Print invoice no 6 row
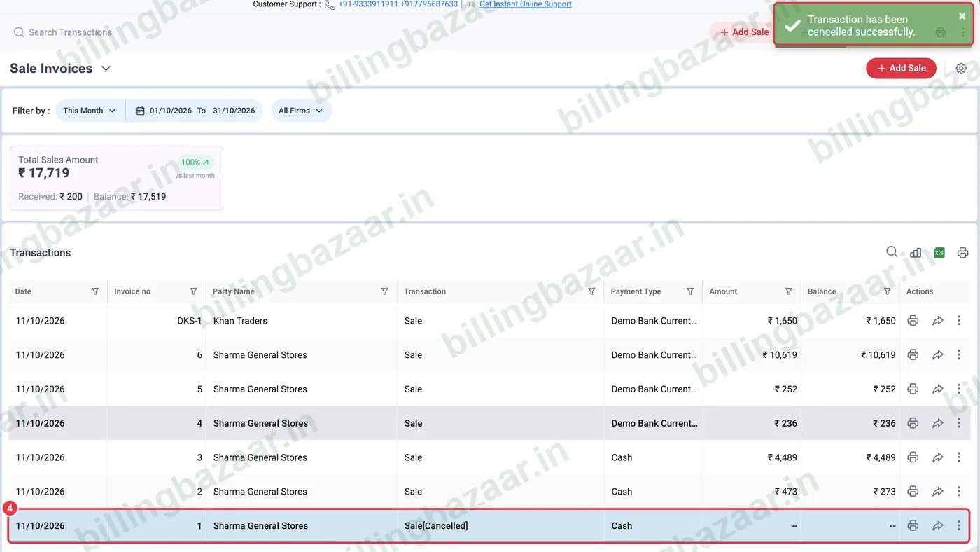980x552 pixels. pyautogui.click(x=913, y=355)
